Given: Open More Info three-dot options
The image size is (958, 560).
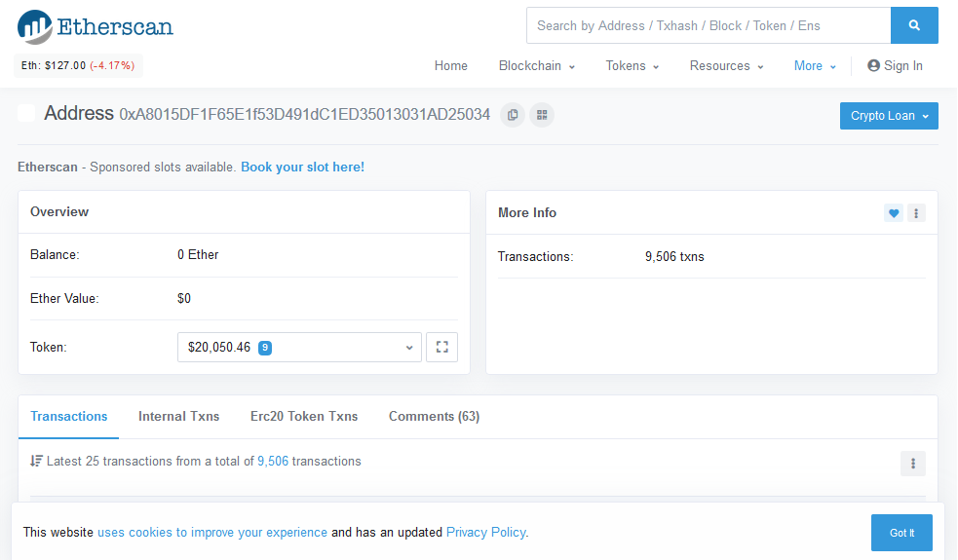Looking at the screenshot, I should point(916,213).
